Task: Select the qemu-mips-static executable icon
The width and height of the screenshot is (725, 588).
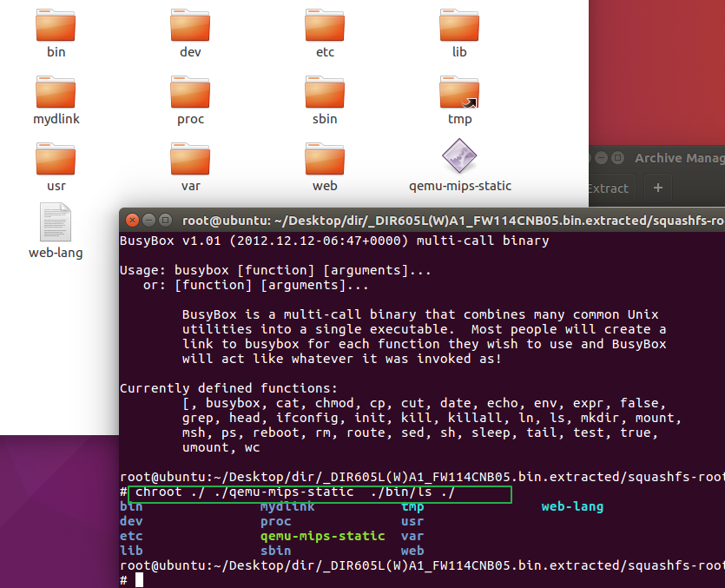Action: pyautogui.click(x=459, y=156)
